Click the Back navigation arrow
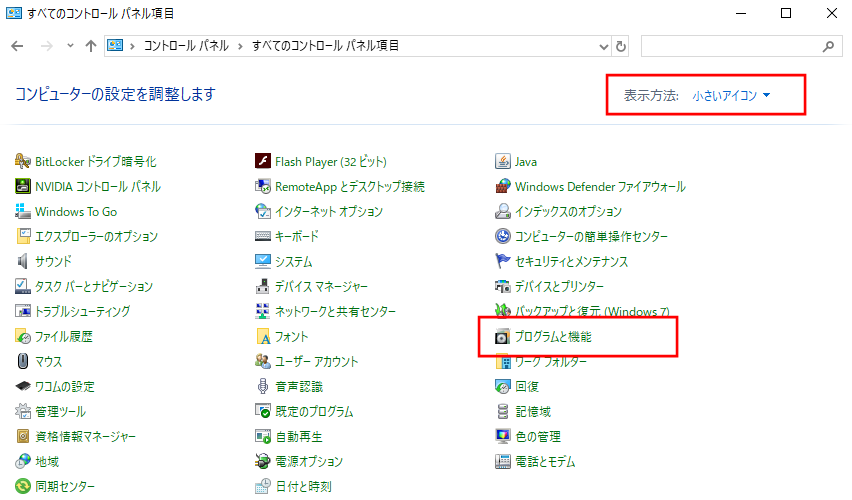 point(17,46)
